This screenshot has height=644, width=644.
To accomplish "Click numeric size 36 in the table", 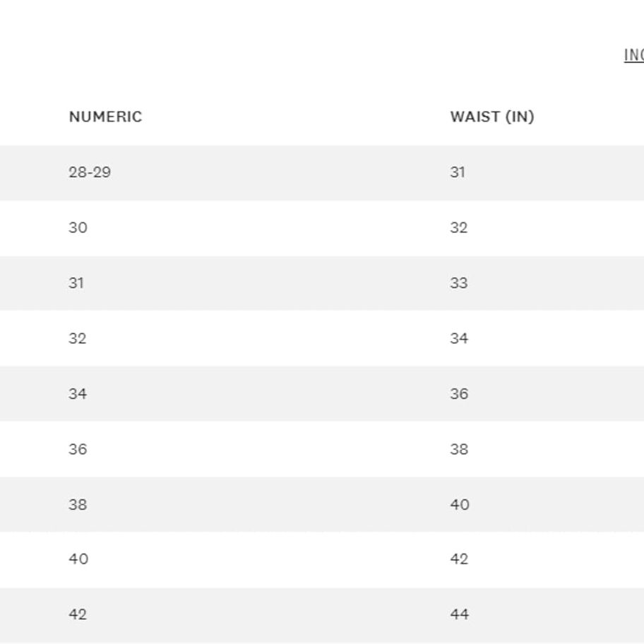I will [78, 449].
